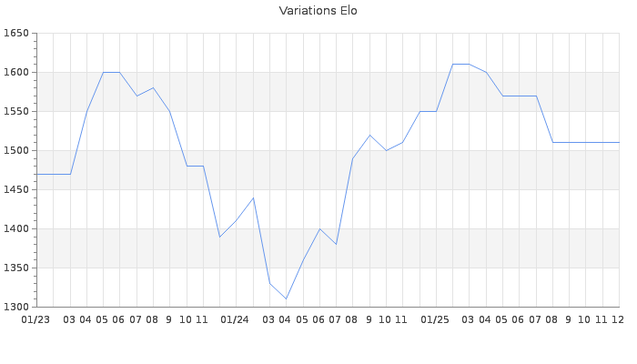Click the highest plateau of the Elo line
637x364 pixels.
point(460,65)
